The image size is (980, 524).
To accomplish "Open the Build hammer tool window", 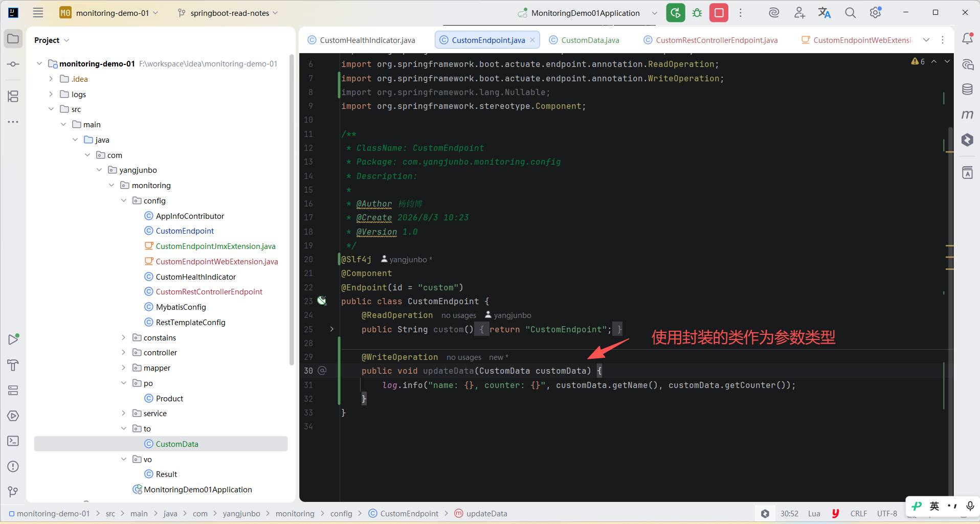I will [x=13, y=365].
